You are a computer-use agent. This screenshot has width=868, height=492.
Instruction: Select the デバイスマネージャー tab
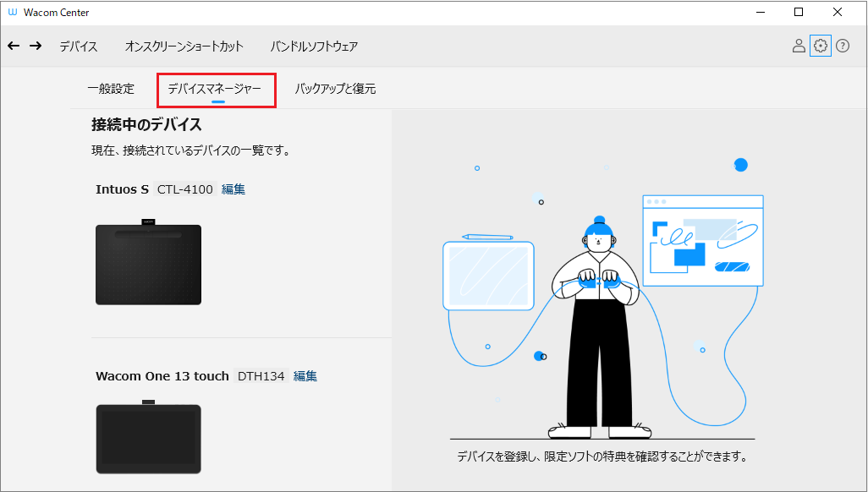tap(215, 89)
